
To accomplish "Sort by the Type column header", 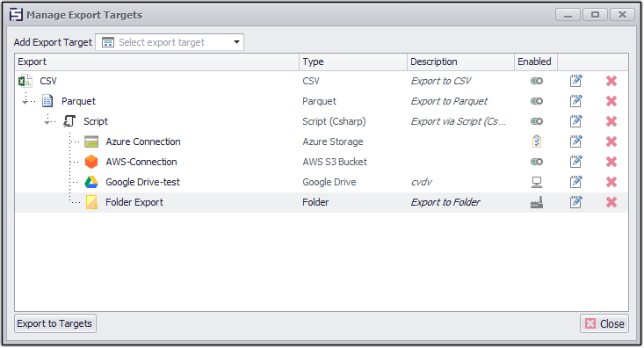I will (353, 62).
